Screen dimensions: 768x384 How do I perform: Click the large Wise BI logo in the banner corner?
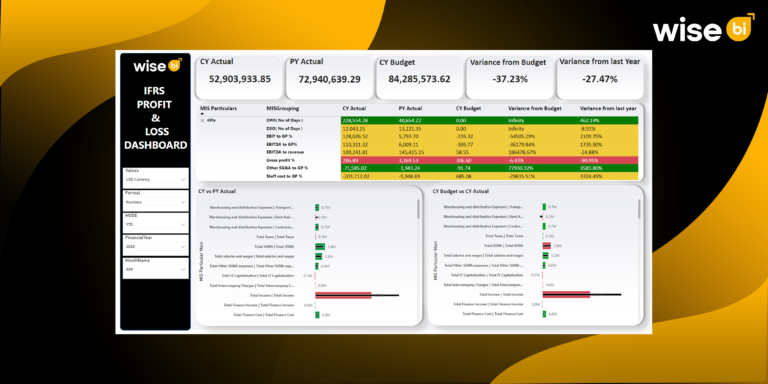(x=703, y=29)
